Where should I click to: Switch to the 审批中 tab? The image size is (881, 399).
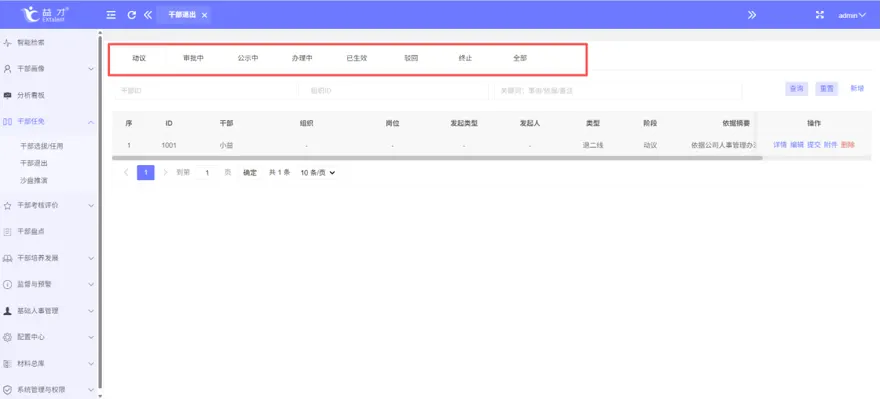point(193,58)
